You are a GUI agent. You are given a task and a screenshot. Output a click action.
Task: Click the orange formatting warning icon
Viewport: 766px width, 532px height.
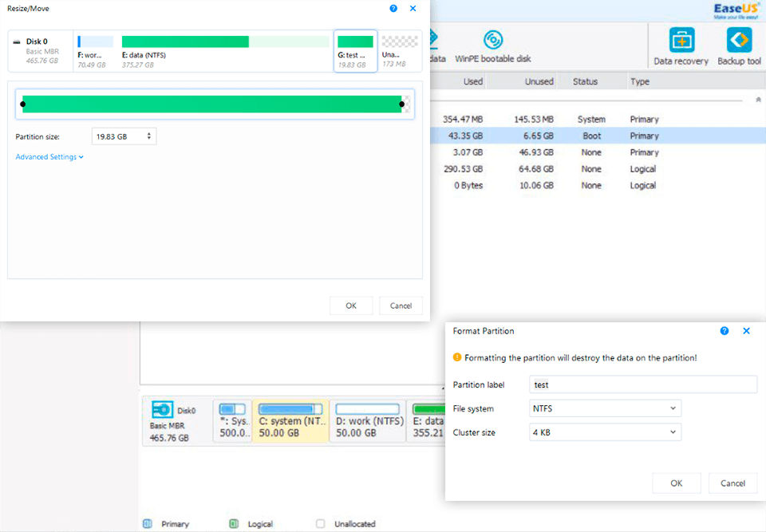457,358
